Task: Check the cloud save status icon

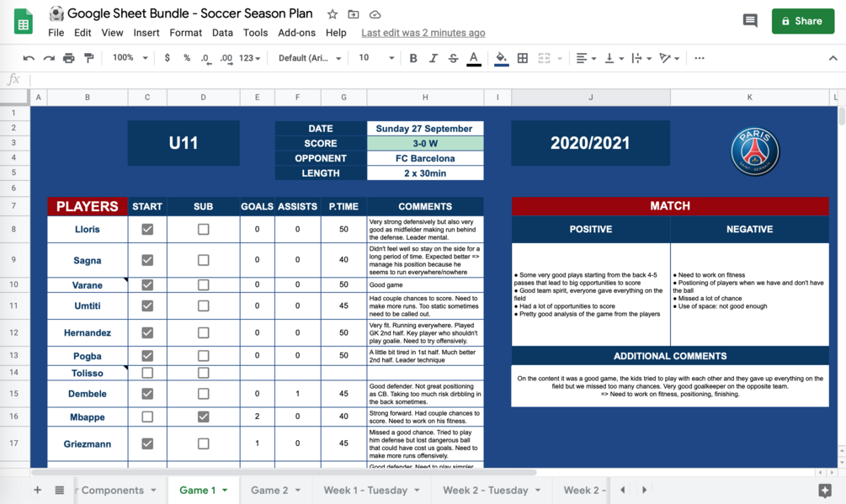Action: [375, 14]
